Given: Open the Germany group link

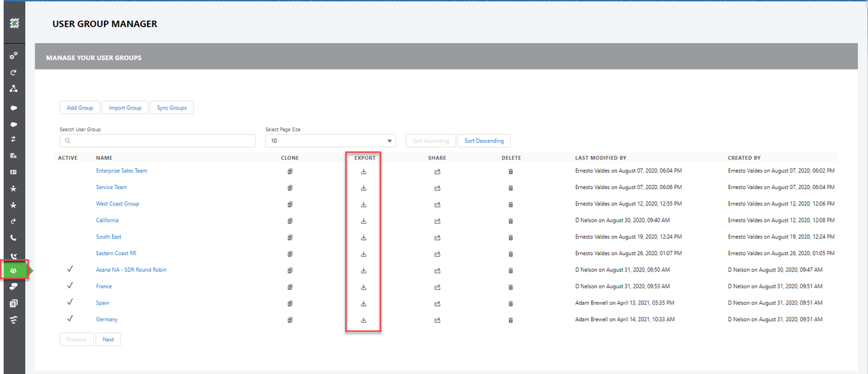Looking at the screenshot, I should point(107,319).
